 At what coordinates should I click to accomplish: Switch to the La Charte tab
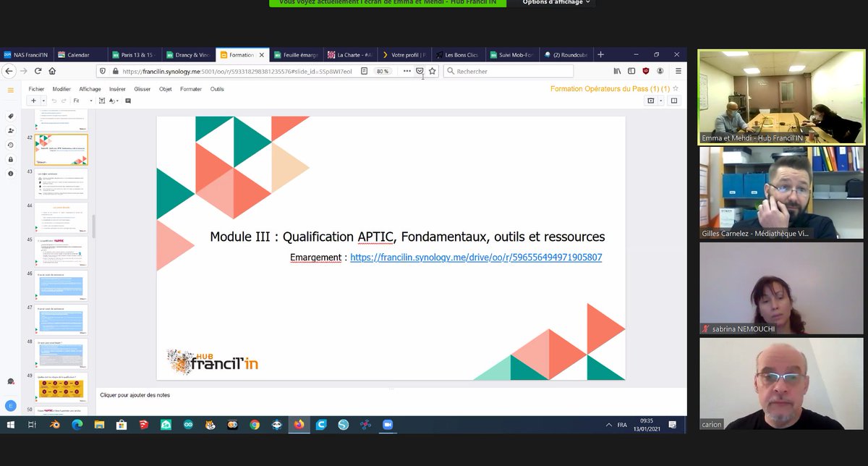tap(350, 54)
